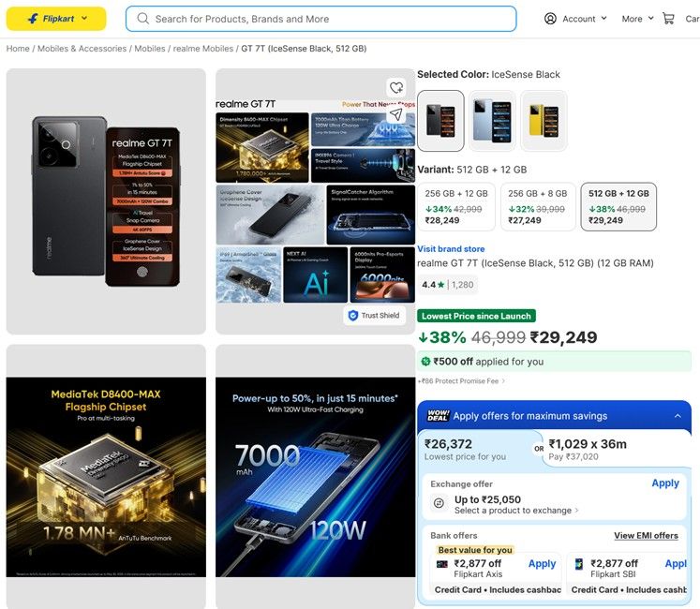The image size is (700, 609).
Task: Click the Flipkart Axis card icon
Action: 442,564
